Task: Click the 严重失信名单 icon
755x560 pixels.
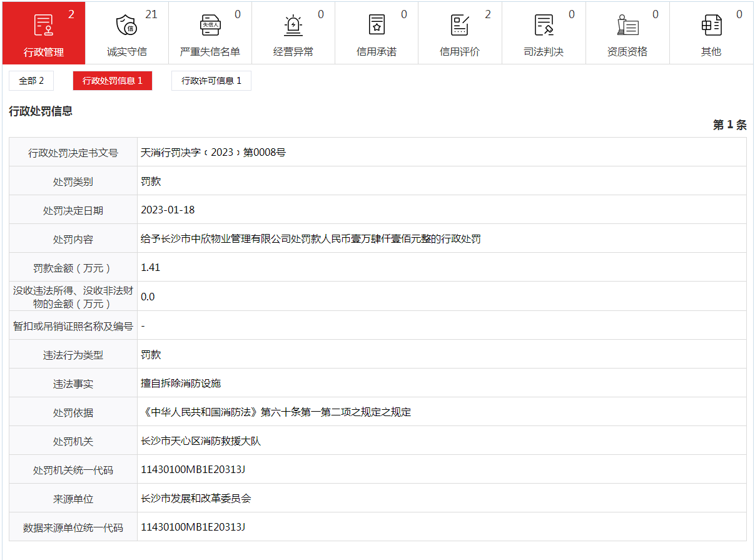Action: point(210,25)
